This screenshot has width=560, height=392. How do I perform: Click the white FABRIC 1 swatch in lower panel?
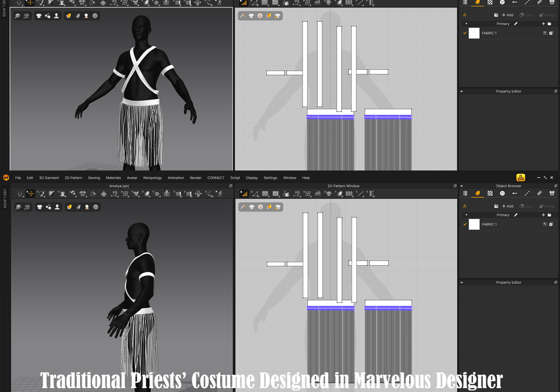pos(474,224)
